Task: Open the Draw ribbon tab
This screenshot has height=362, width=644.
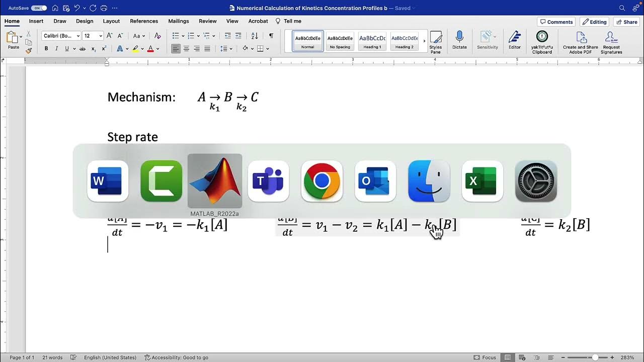Action: [x=60, y=21]
